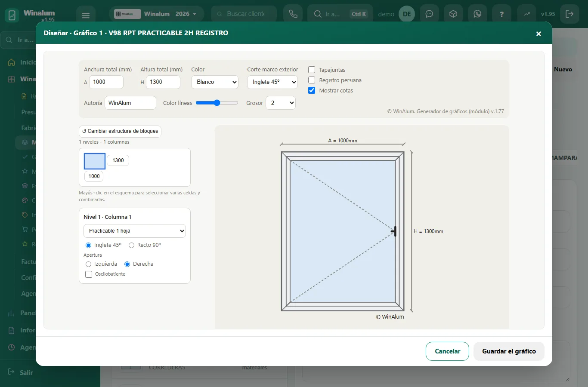This screenshot has height=387, width=588.
Task: Select the Inglete 45° radio button
Action: click(x=88, y=245)
